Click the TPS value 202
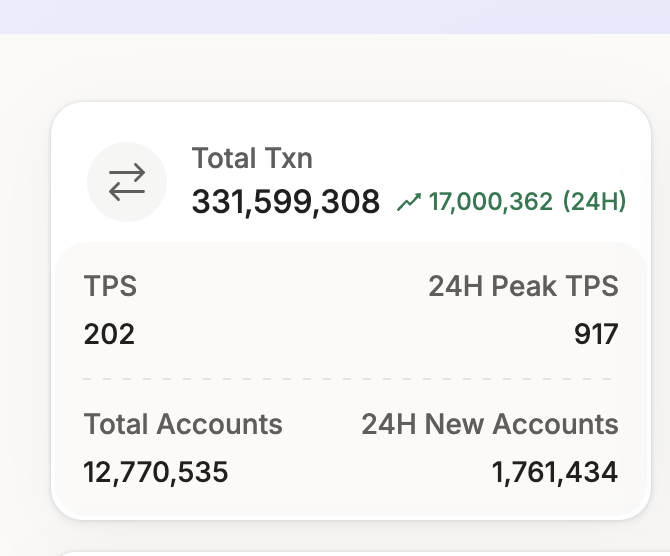This screenshot has height=556, width=670. click(x=109, y=334)
